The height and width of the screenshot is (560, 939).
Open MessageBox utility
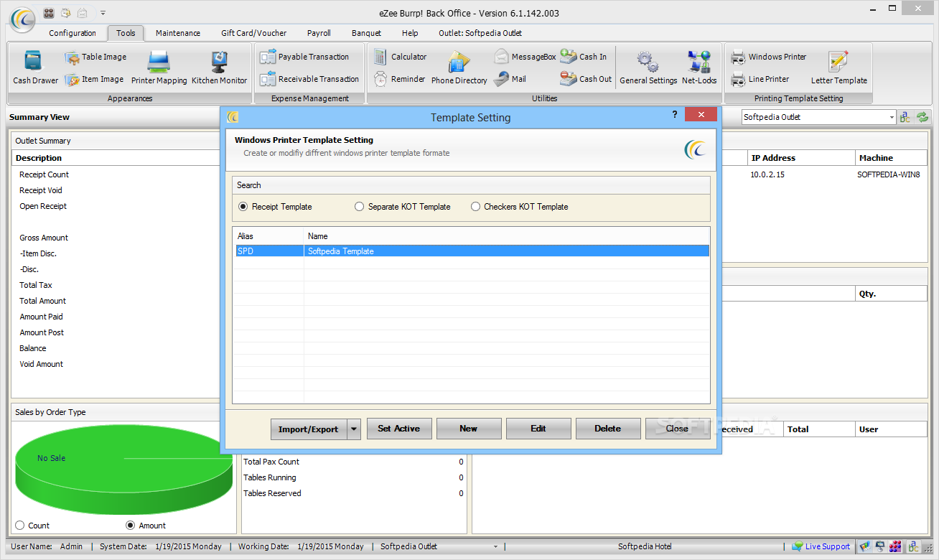click(525, 57)
